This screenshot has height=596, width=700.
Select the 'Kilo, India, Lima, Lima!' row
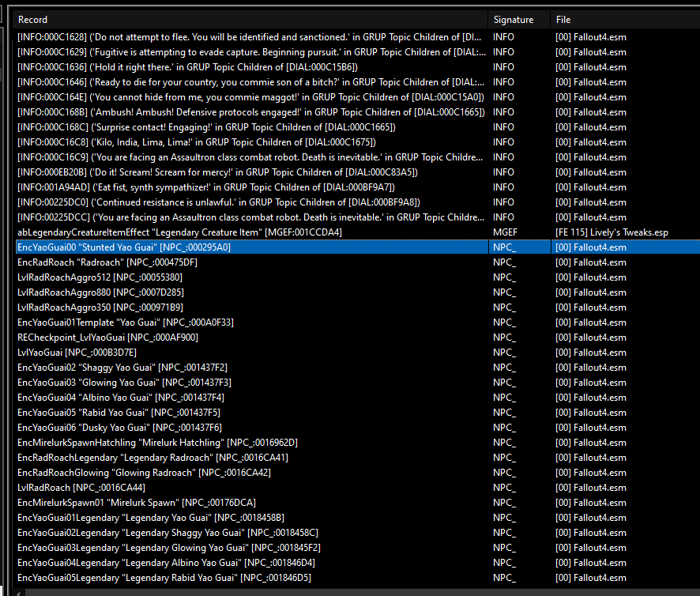[357, 142]
